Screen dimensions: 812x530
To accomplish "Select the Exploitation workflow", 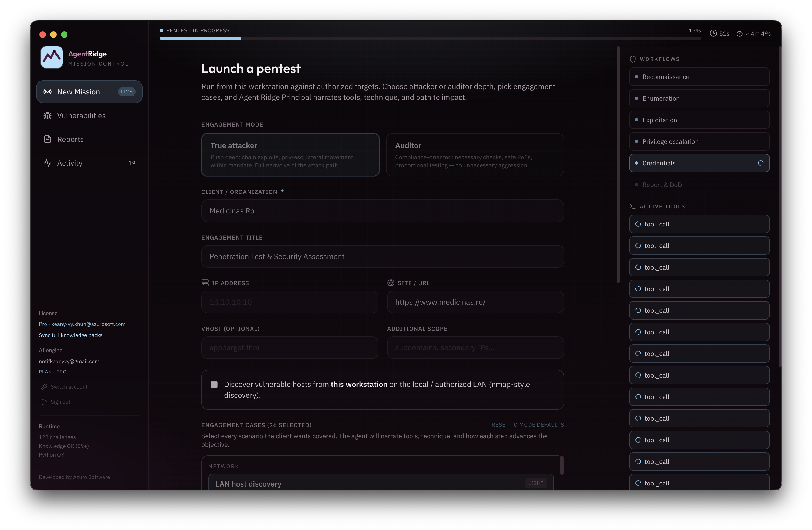I will [699, 120].
